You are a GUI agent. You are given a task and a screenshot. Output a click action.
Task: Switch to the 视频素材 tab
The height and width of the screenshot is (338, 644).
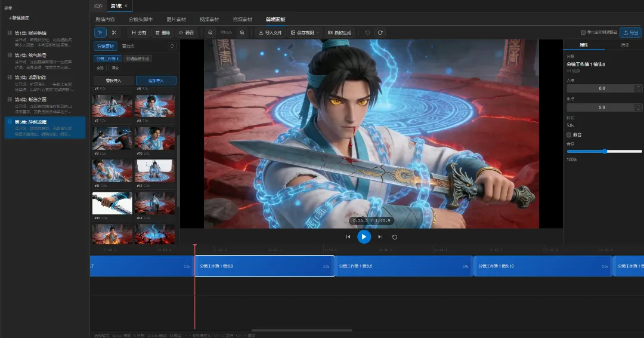click(x=209, y=19)
